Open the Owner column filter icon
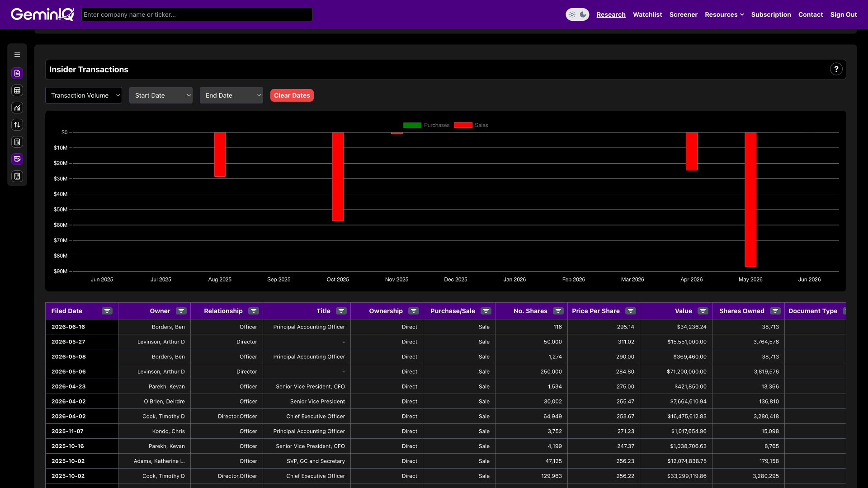Viewport: 868px width, 488px height. 181,311
